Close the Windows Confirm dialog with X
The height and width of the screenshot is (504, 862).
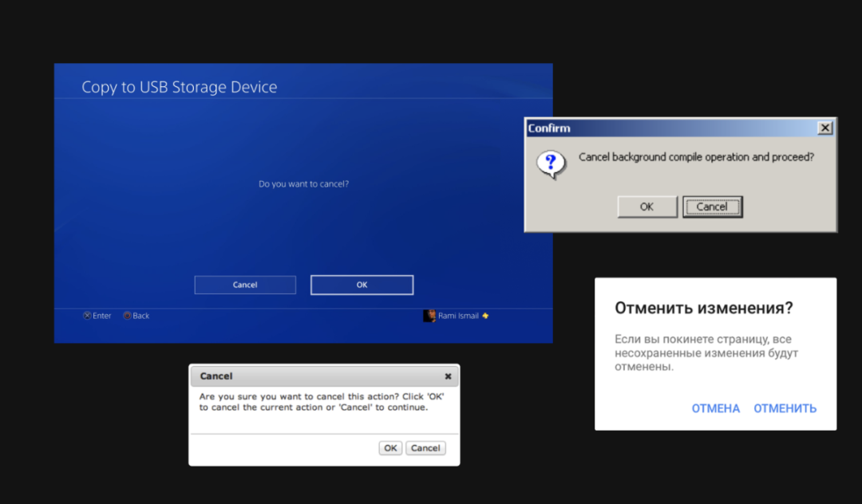point(825,128)
